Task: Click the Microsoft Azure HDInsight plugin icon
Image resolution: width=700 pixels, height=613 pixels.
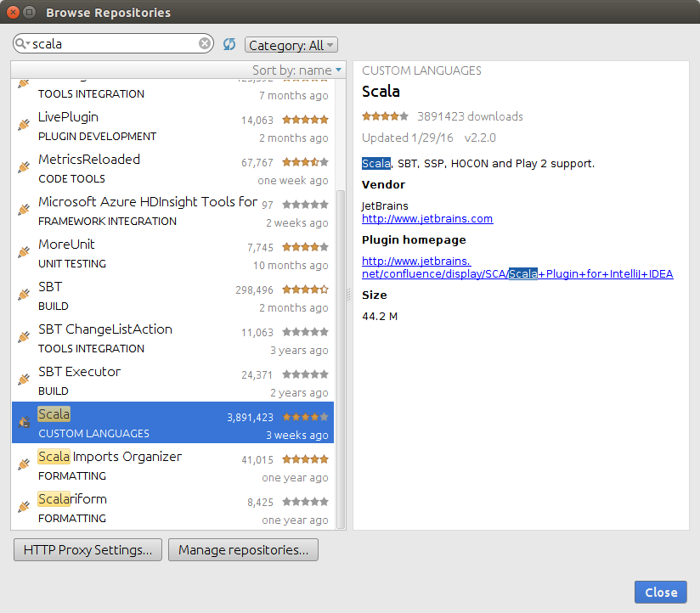Action: tap(23, 208)
